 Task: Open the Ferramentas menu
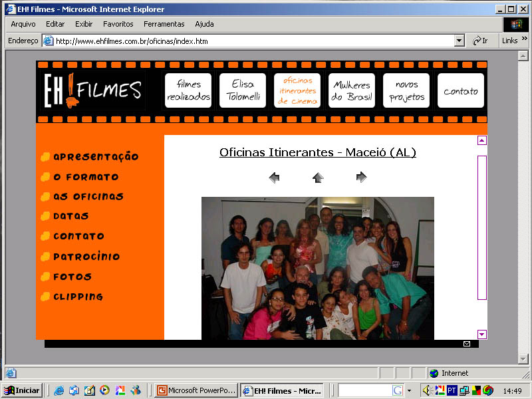point(164,24)
